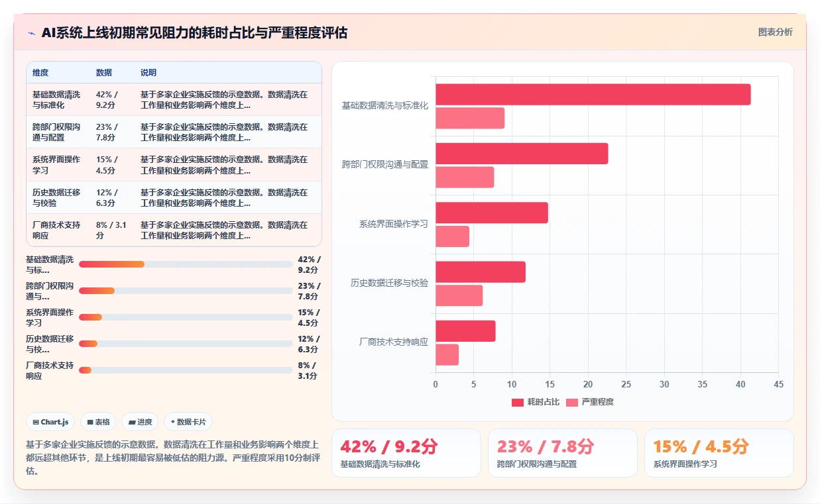Click chart axis label 厂商技术支持响应
820x504 pixels.
coord(394,342)
